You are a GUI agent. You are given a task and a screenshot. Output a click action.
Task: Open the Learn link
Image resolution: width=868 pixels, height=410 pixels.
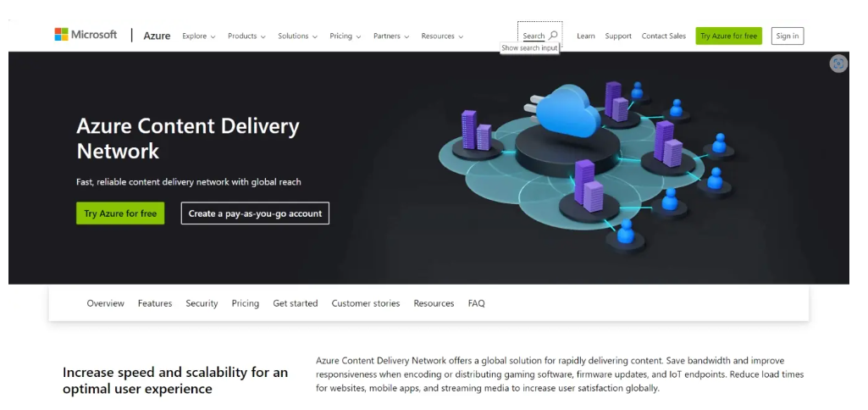pos(585,36)
